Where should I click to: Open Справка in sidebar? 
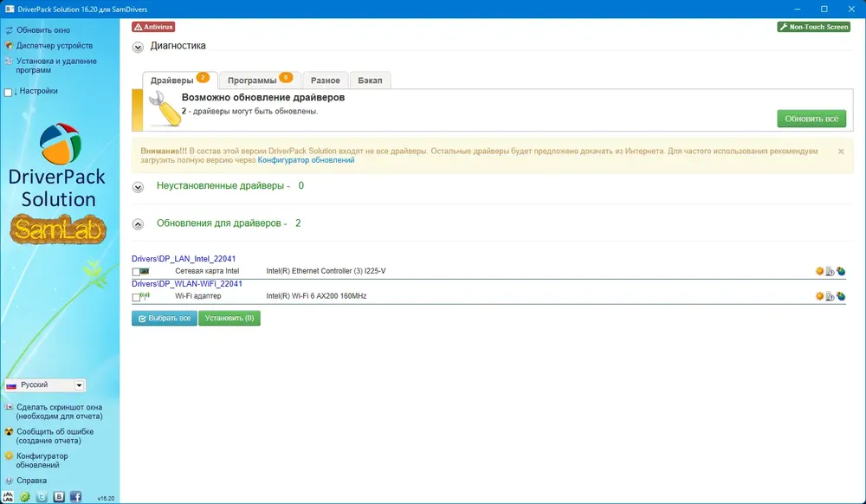(x=31, y=481)
